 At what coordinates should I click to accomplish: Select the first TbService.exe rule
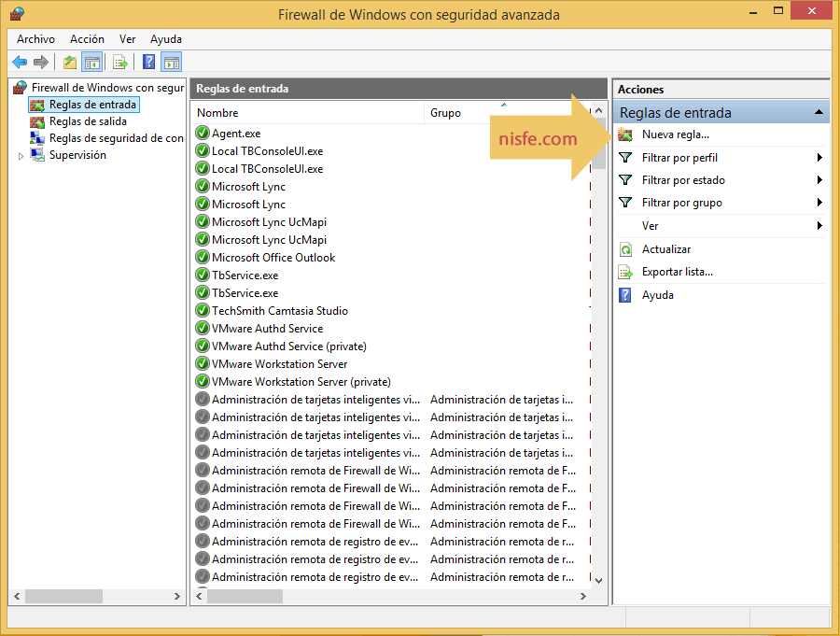(245, 276)
